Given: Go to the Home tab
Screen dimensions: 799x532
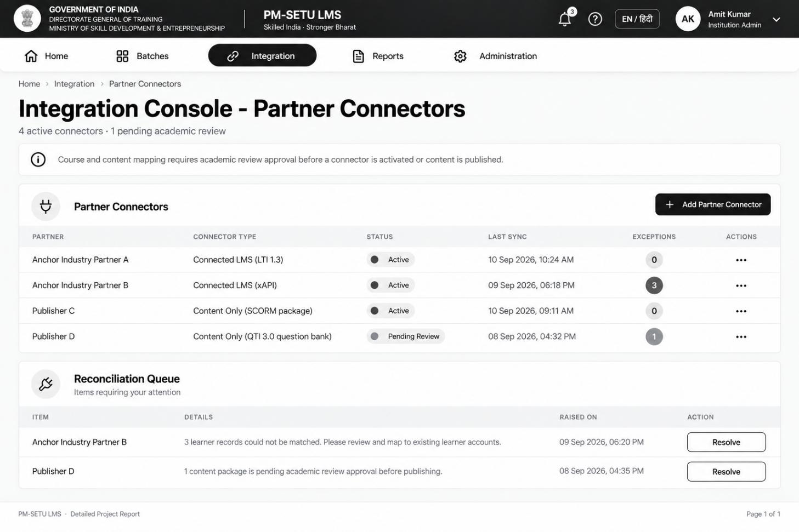Looking at the screenshot, I should [x=47, y=56].
